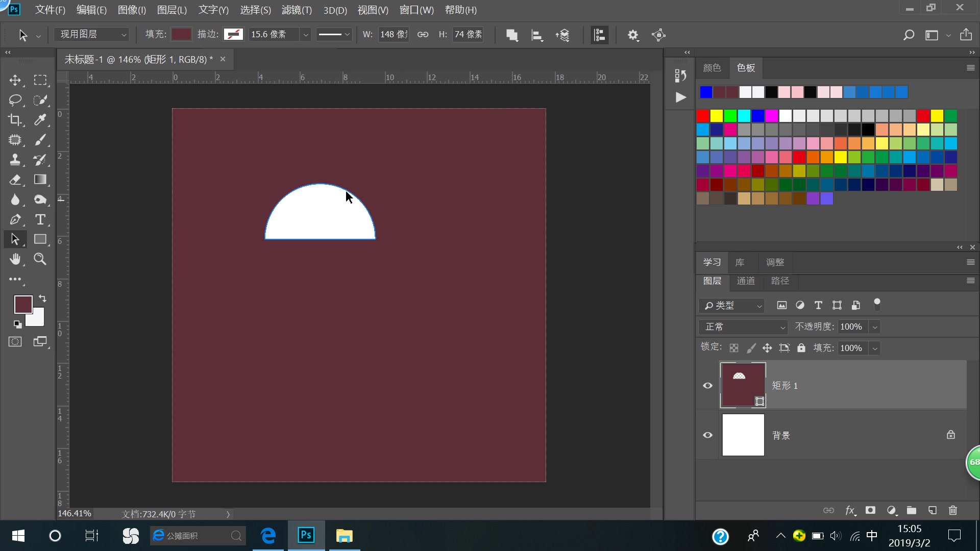The width and height of the screenshot is (980, 551).
Task: Click the foreground color swatch
Action: point(23,304)
